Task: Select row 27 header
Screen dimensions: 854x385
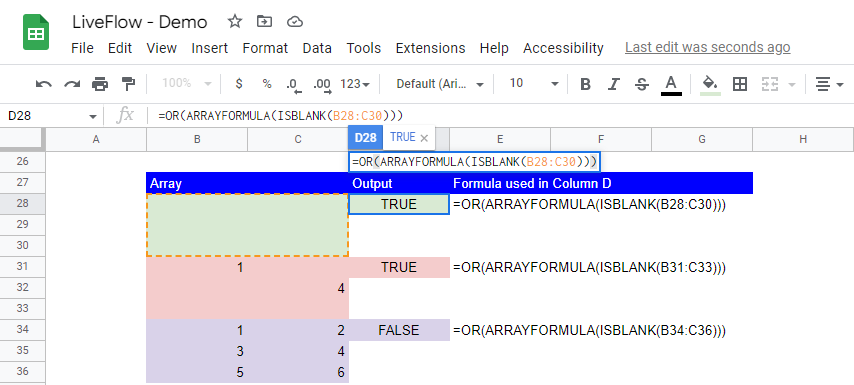Action: coord(22,183)
